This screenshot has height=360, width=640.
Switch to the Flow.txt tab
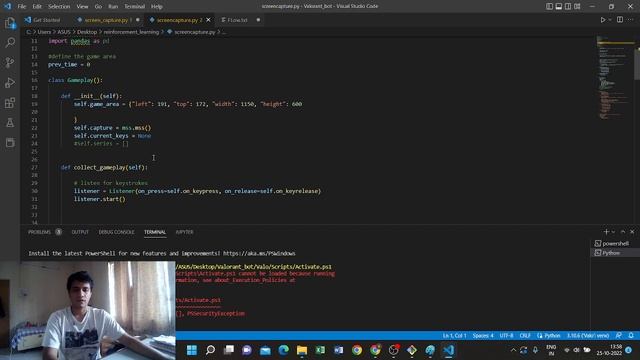point(237,20)
